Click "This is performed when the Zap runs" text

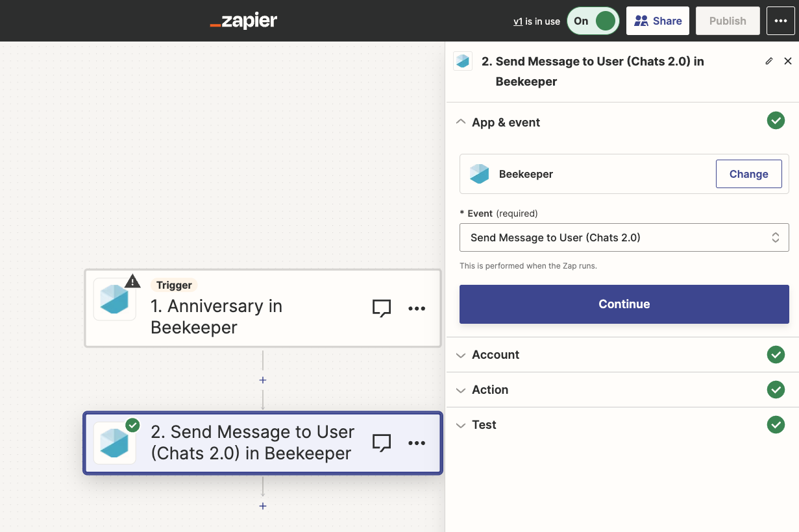[528, 266]
